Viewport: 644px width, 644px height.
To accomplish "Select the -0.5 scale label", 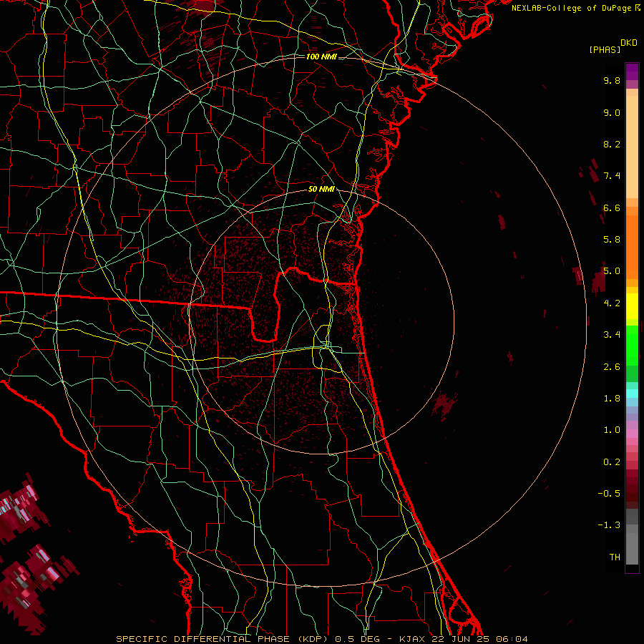I will click(609, 494).
